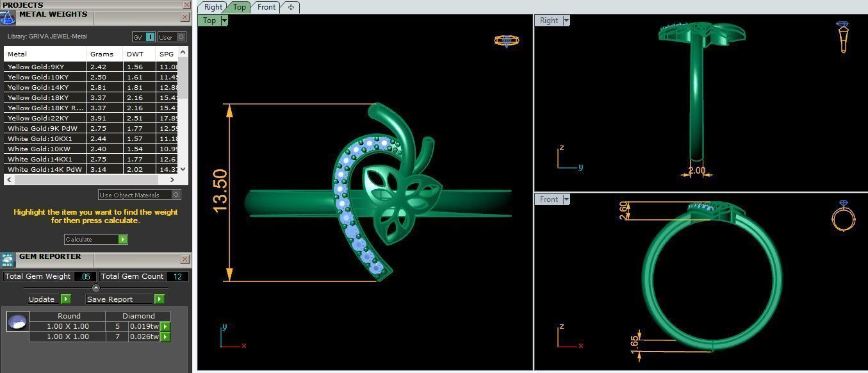Screen dimensions: 868x373
Task: Close the Gem Reporter panel
Action: pyautogui.click(x=184, y=260)
